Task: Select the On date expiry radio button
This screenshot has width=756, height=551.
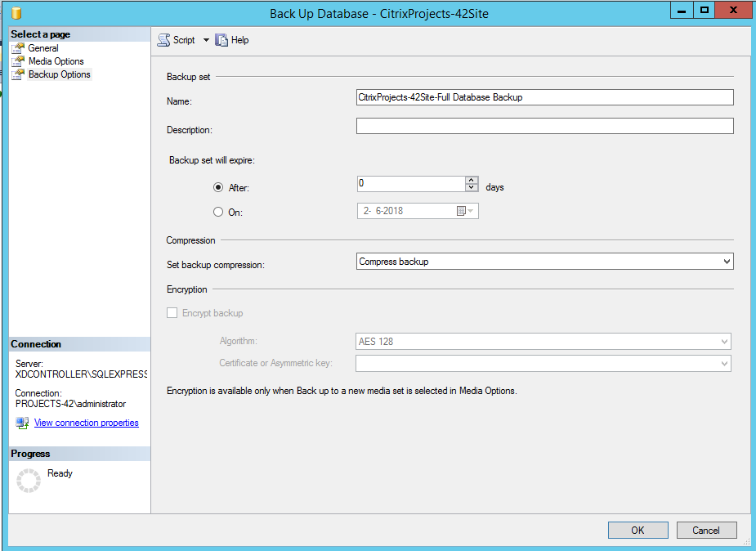Action: pyautogui.click(x=218, y=212)
